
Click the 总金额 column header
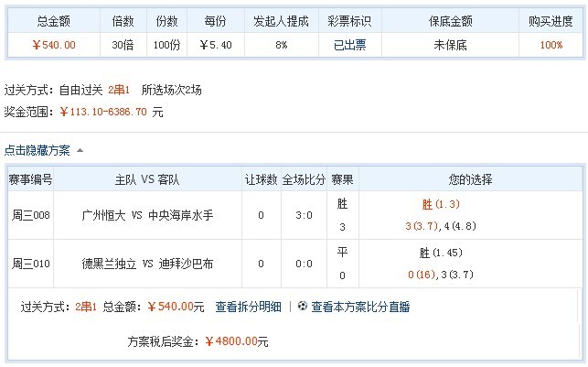coord(54,21)
